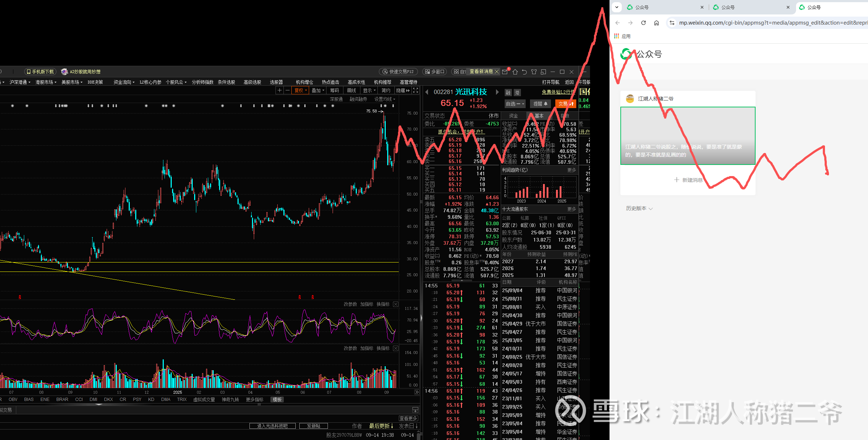Toggle 提醒 alert bell button
Viewport: 868px width, 440px height.
(x=540, y=104)
